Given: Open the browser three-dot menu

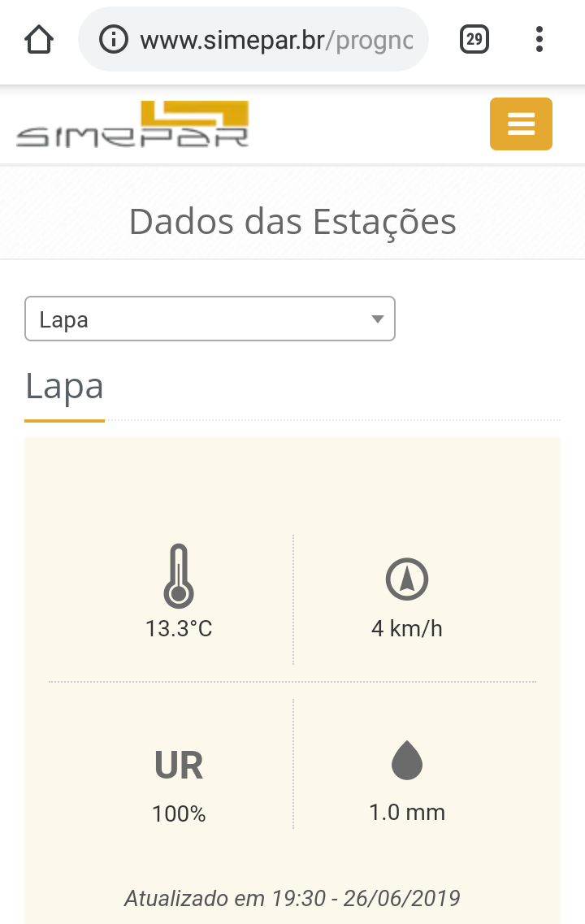Looking at the screenshot, I should [x=539, y=40].
